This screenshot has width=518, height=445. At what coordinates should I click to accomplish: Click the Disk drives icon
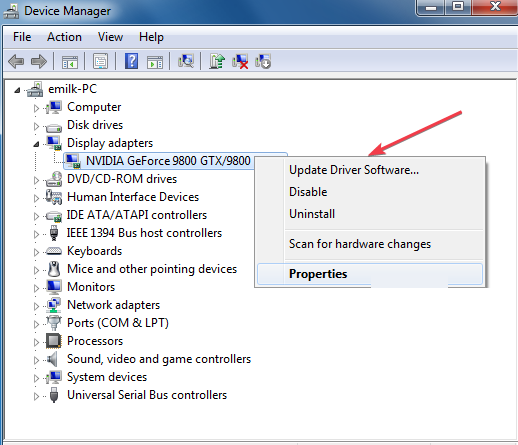(54, 127)
